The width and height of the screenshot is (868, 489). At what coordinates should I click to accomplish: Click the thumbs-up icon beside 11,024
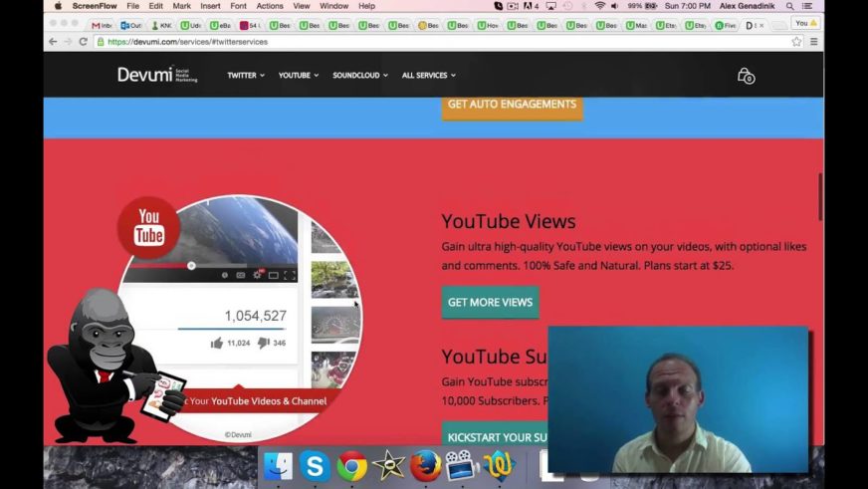tap(216, 343)
